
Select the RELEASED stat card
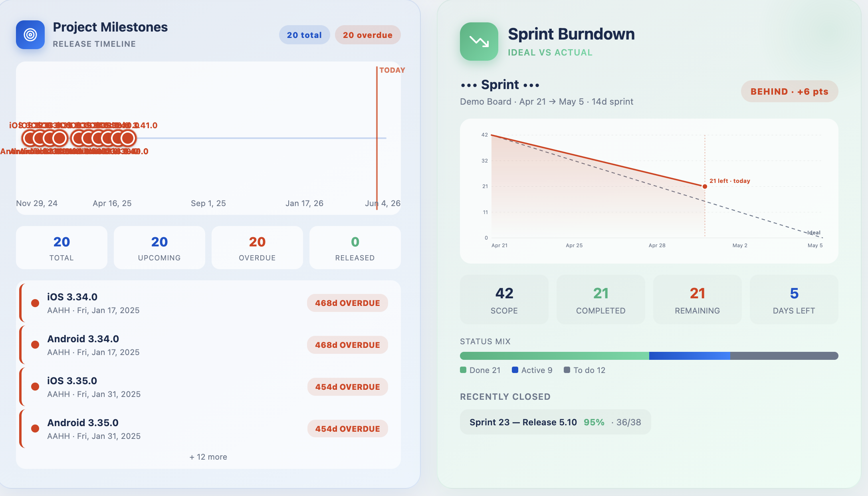pyautogui.click(x=355, y=248)
